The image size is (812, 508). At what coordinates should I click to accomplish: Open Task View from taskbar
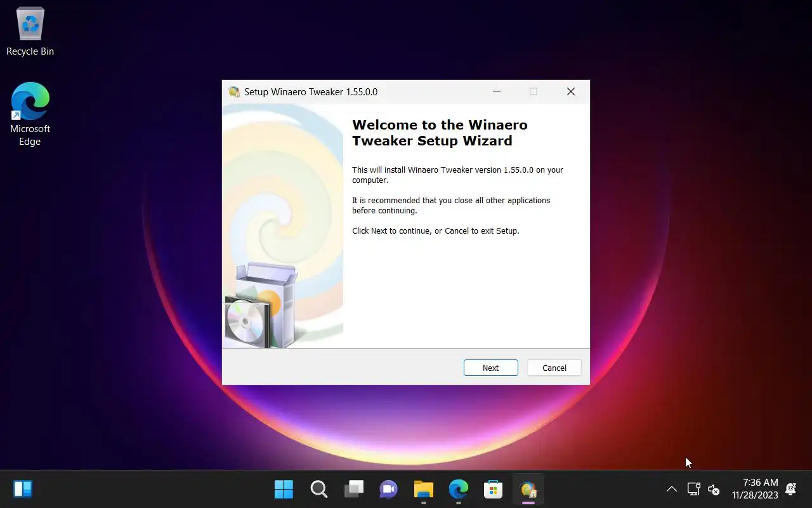pyautogui.click(x=353, y=490)
